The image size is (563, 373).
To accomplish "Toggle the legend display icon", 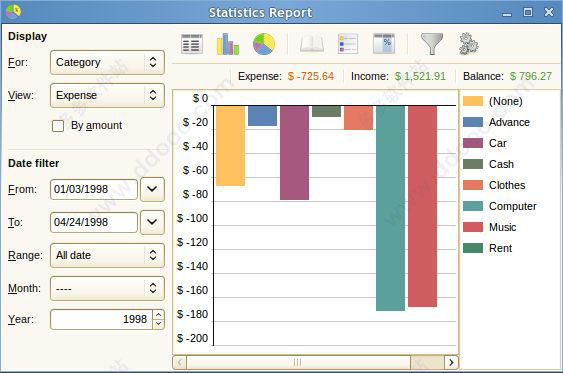I will [x=348, y=44].
